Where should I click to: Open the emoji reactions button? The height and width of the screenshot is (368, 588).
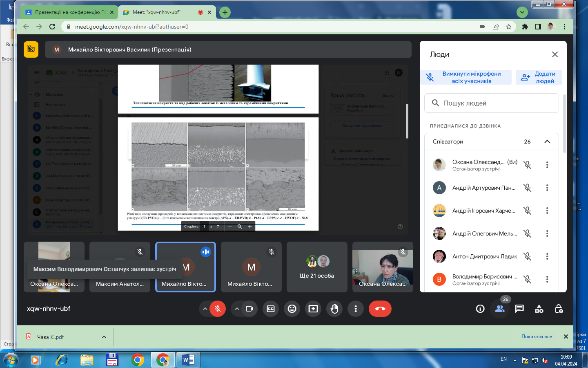pyautogui.click(x=292, y=309)
